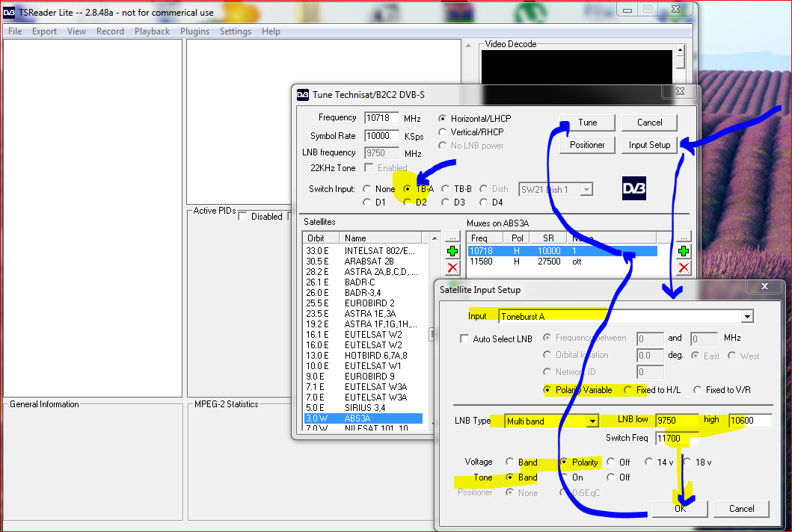Choose TB-B switch input option

coord(446,189)
